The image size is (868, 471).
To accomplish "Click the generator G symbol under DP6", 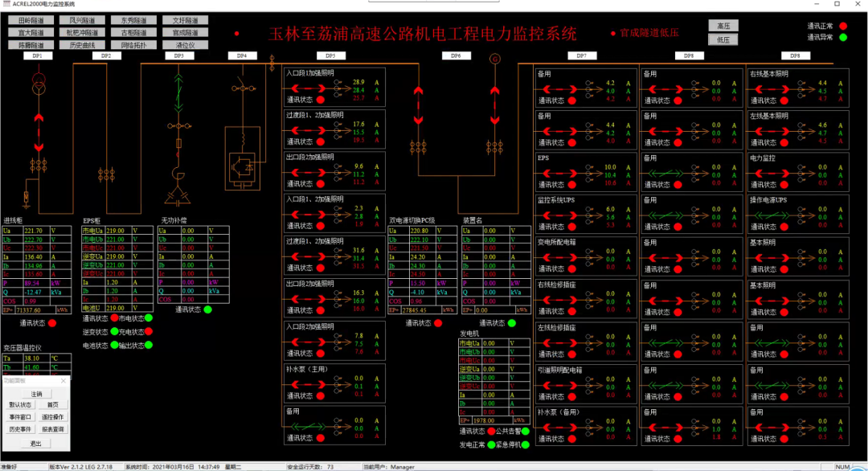I will pyautogui.click(x=495, y=59).
